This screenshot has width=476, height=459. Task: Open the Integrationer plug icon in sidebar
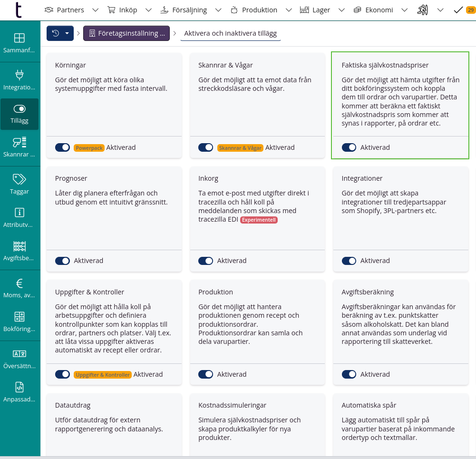(19, 75)
